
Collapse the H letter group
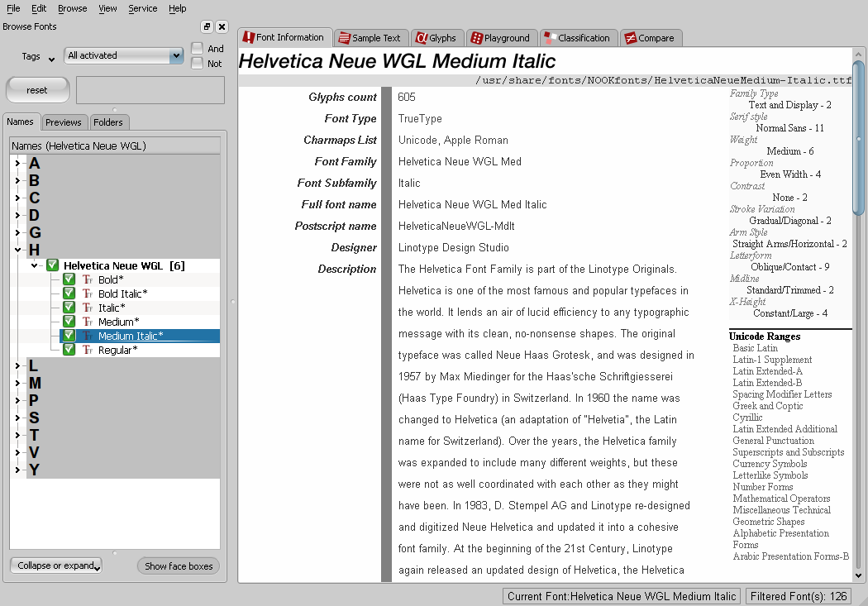(17, 250)
